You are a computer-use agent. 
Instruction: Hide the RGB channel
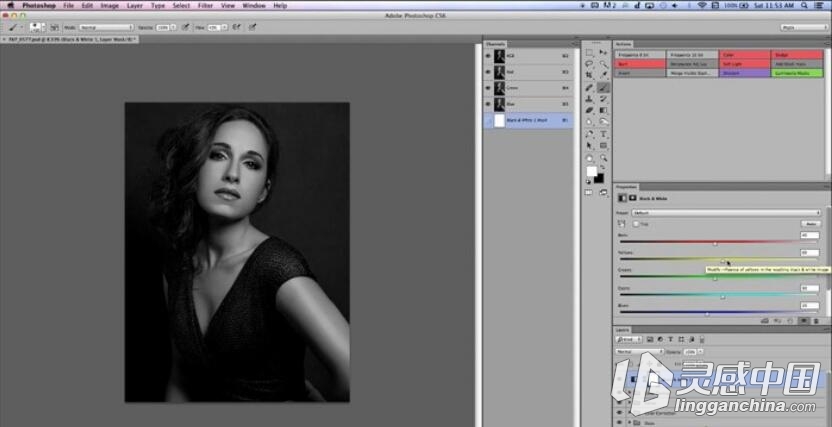pyautogui.click(x=488, y=56)
